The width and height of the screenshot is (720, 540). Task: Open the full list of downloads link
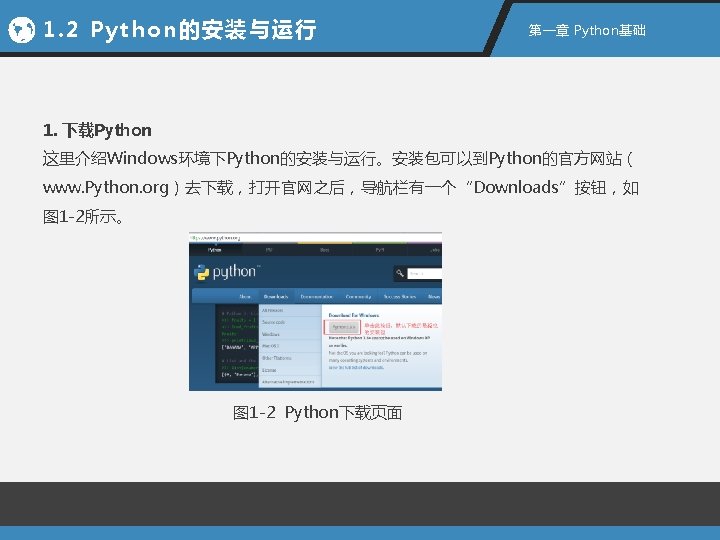(x=356, y=367)
